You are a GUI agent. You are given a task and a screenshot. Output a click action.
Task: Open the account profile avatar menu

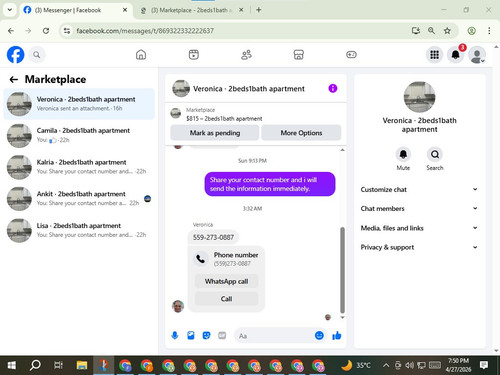pyautogui.click(x=477, y=55)
